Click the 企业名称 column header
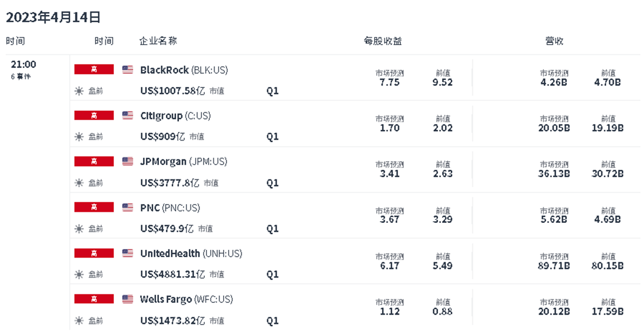 158,41
